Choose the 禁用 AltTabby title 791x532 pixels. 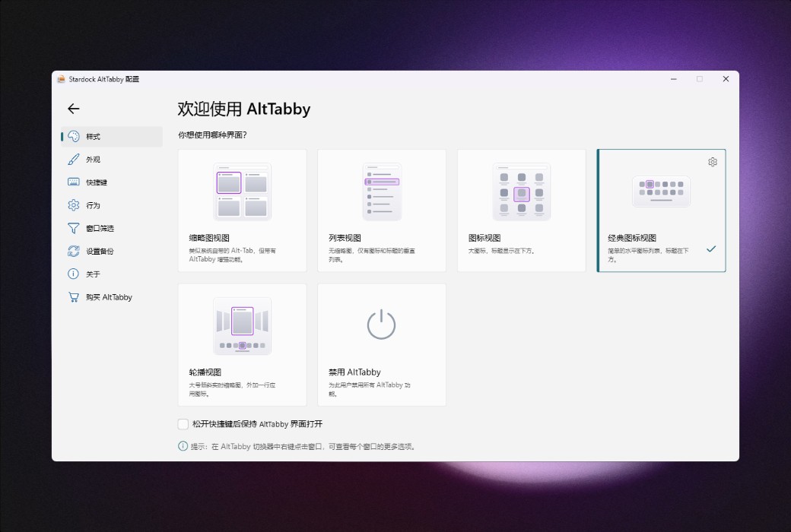354,372
